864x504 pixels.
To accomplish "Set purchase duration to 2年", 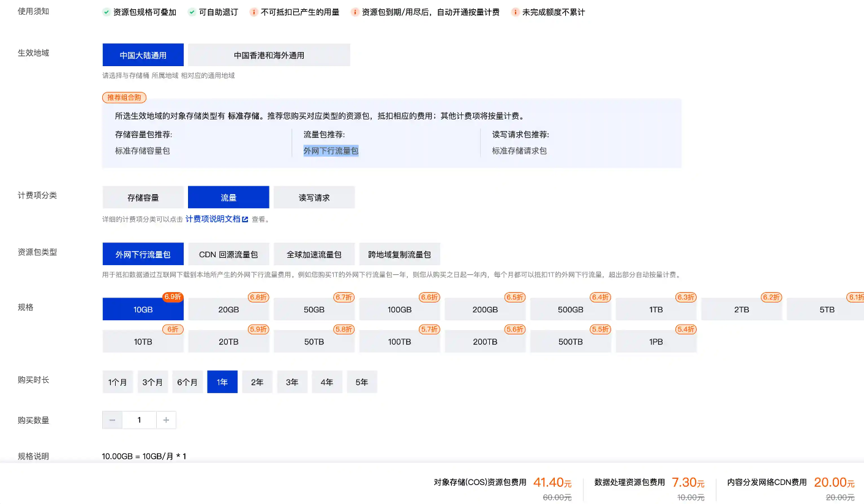I will pos(257,382).
